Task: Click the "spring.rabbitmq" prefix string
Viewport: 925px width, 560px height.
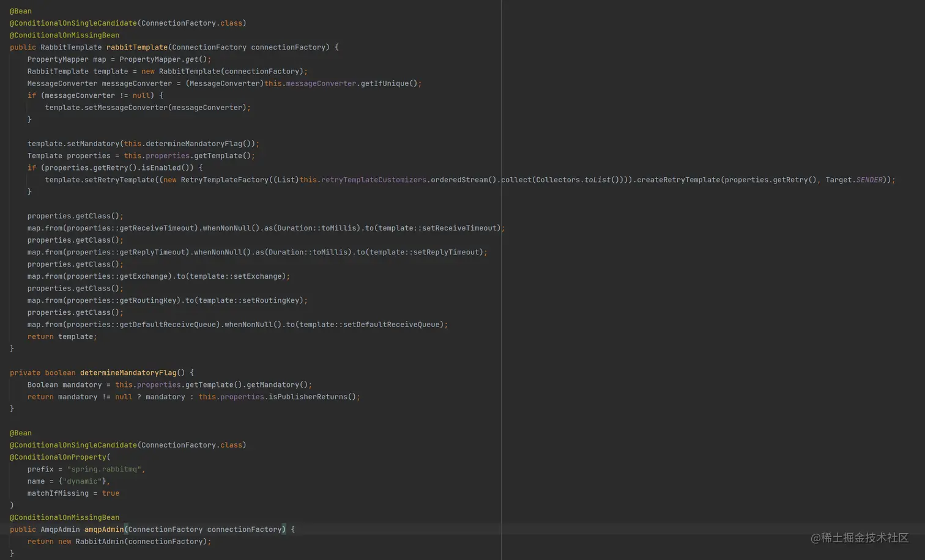Action: [x=104, y=470]
